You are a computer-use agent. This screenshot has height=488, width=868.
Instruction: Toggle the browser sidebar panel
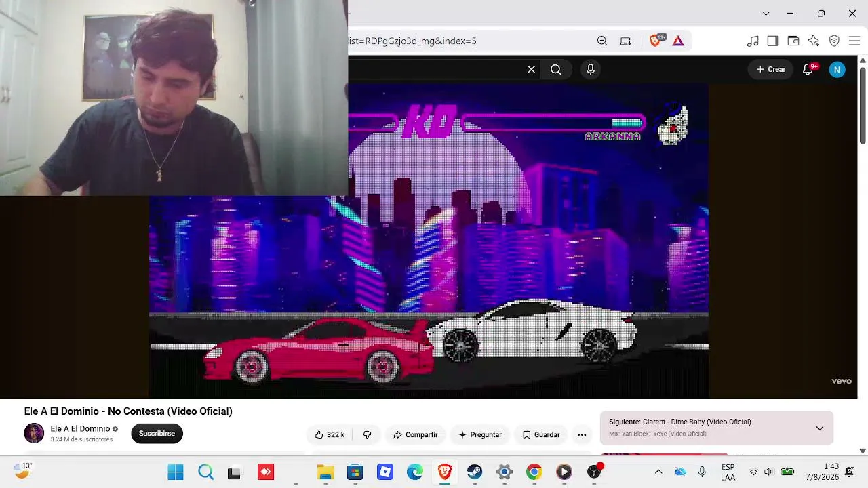pos(773,41)
